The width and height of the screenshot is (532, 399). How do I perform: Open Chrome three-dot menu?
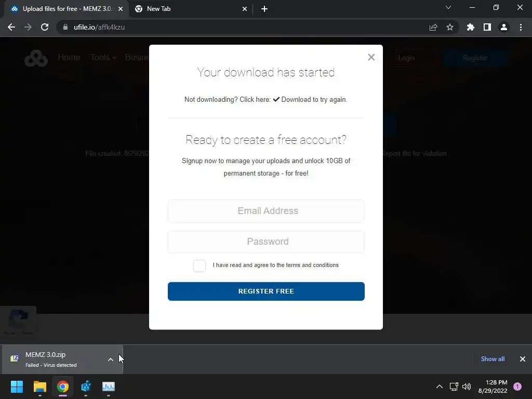(x=521, y=27)
